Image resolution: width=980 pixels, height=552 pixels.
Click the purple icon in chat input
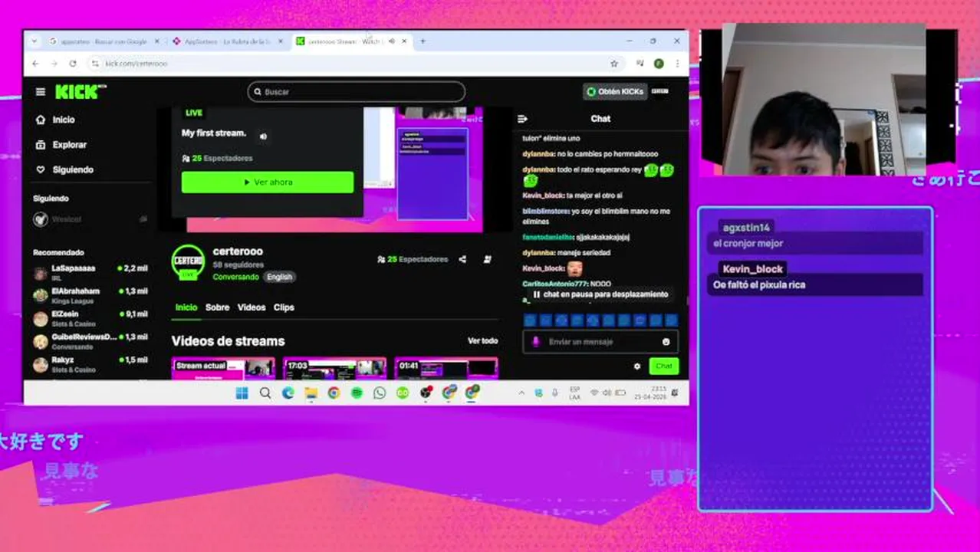(x=536, y=342)
